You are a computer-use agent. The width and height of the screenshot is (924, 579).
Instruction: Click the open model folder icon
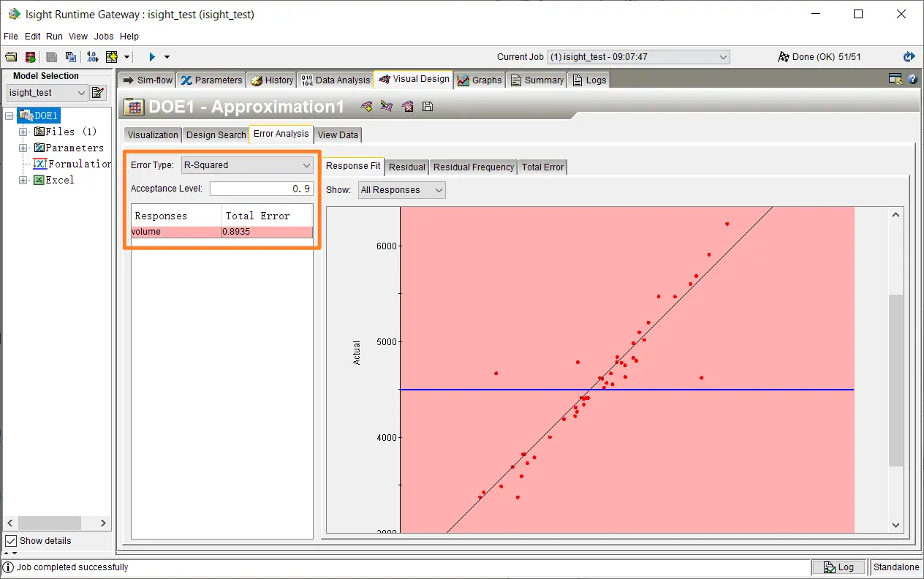[x=11, y=57]
